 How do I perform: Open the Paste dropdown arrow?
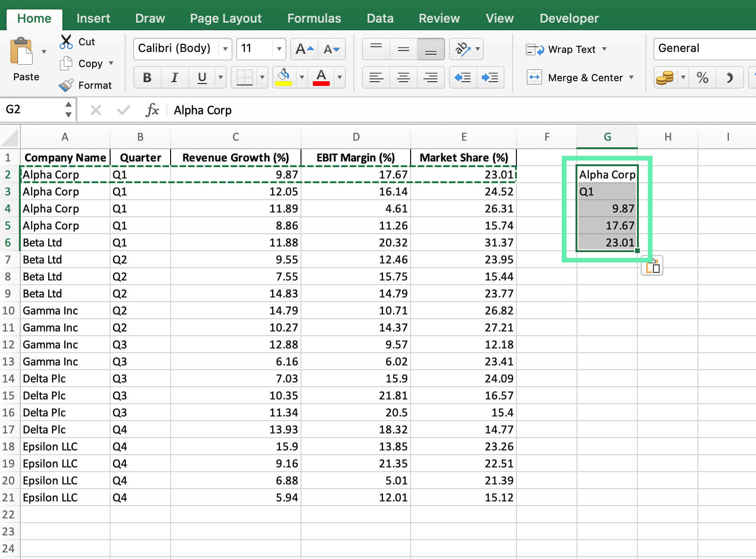(44, 51)
